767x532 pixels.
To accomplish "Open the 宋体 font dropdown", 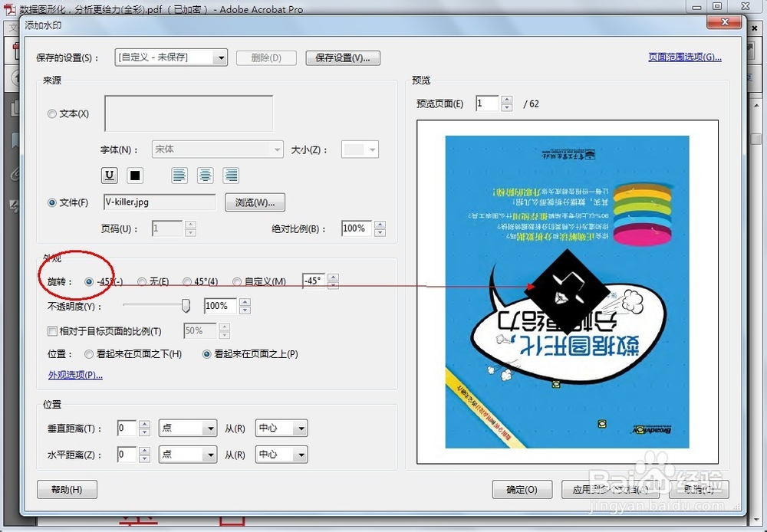I will [x=217, y=149].
